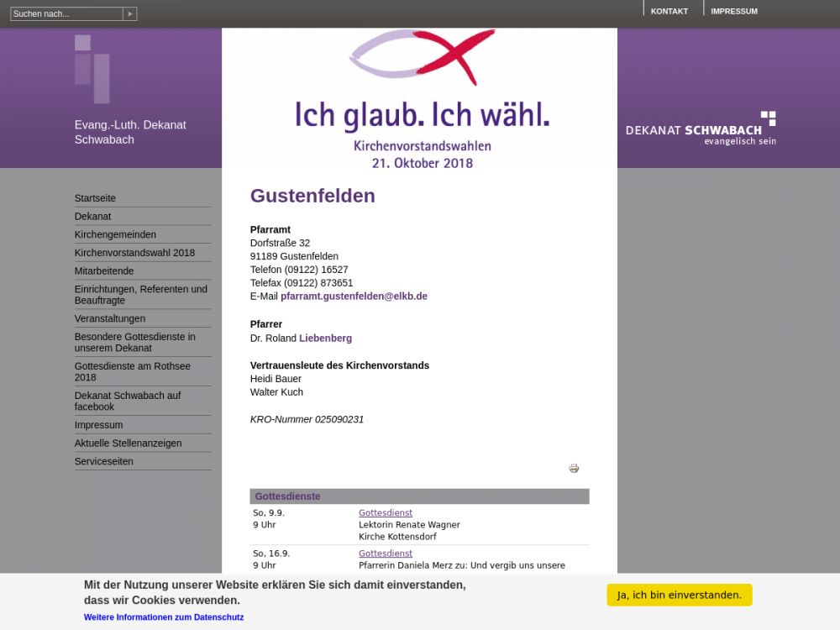Open Kirchengemeinden in sidebar menu
The width and height of the screenshot is (840, 630).
click(115, 234)
